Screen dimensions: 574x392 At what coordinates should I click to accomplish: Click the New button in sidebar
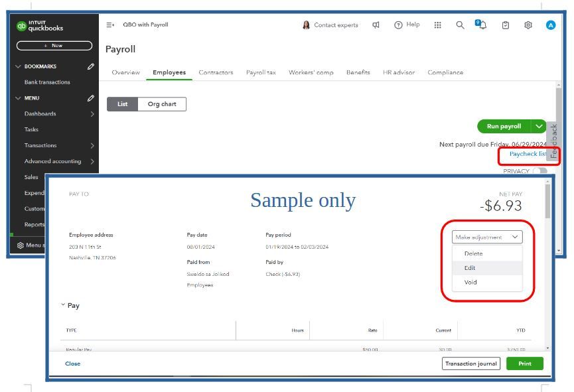(54, 45)
